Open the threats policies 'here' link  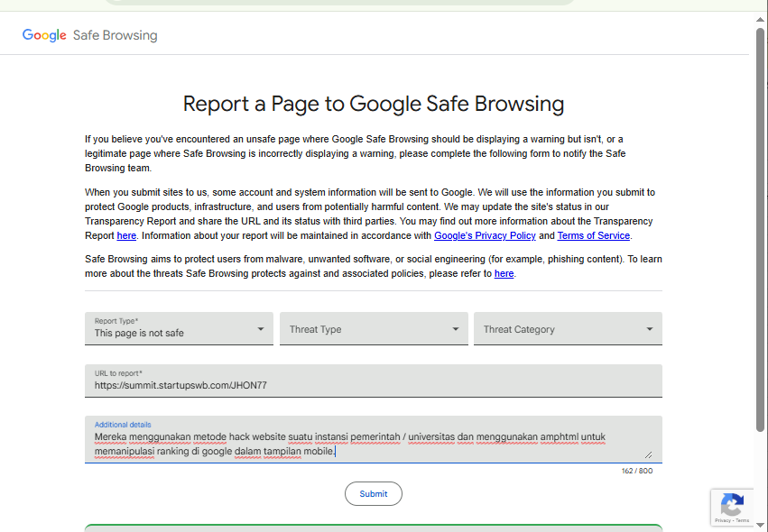[x=504, y=273]
